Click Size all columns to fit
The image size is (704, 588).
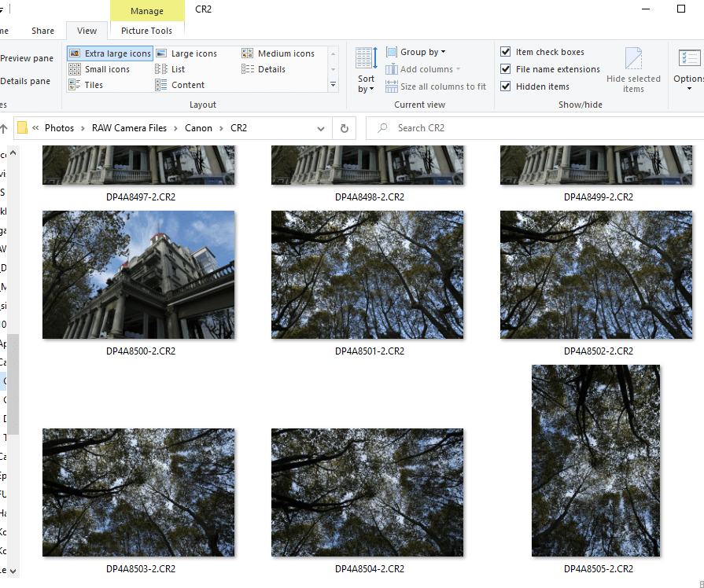436,86
